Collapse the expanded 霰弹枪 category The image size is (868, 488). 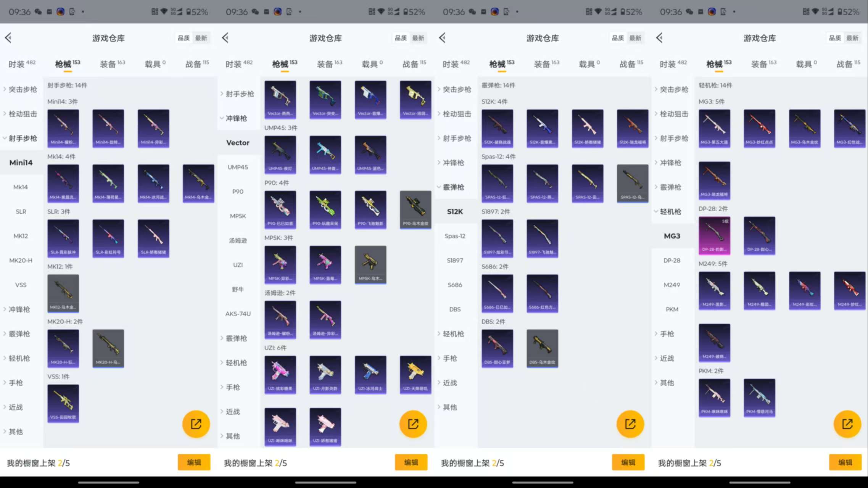[453, 187]
